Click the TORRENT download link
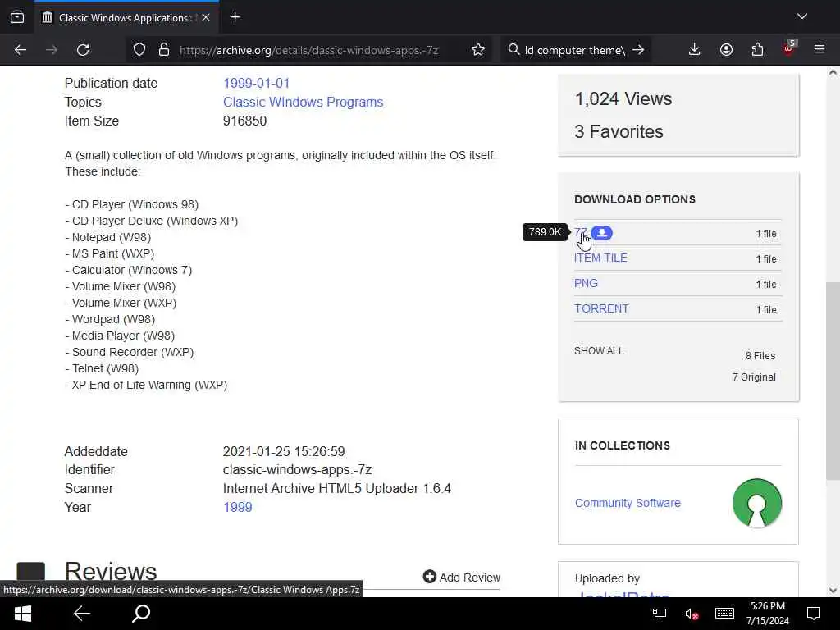The height and width of the screenshot is (630, 840). pyautogui.click(x=601, y=308)
